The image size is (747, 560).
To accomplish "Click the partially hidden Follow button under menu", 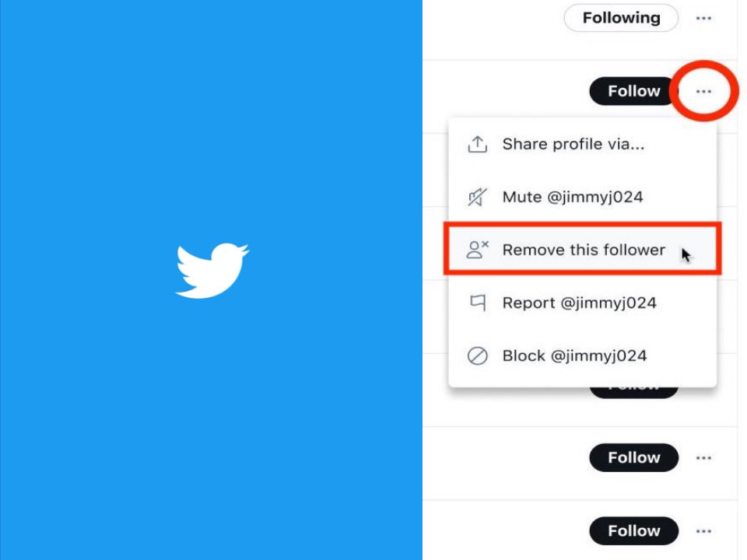I will [633, 393].
